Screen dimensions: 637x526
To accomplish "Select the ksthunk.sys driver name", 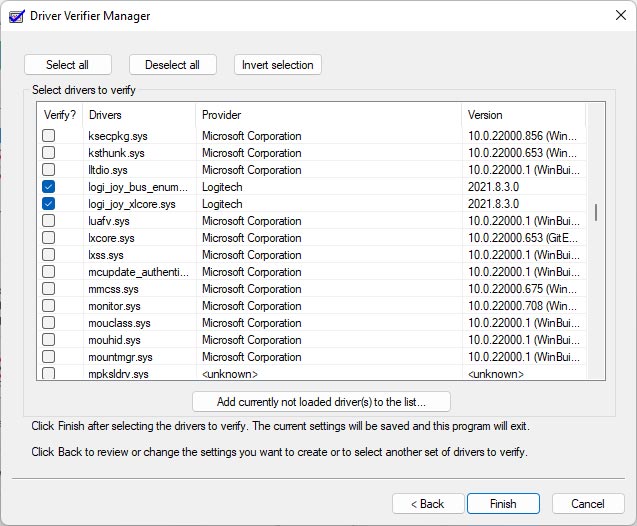I will pos(116,153).
